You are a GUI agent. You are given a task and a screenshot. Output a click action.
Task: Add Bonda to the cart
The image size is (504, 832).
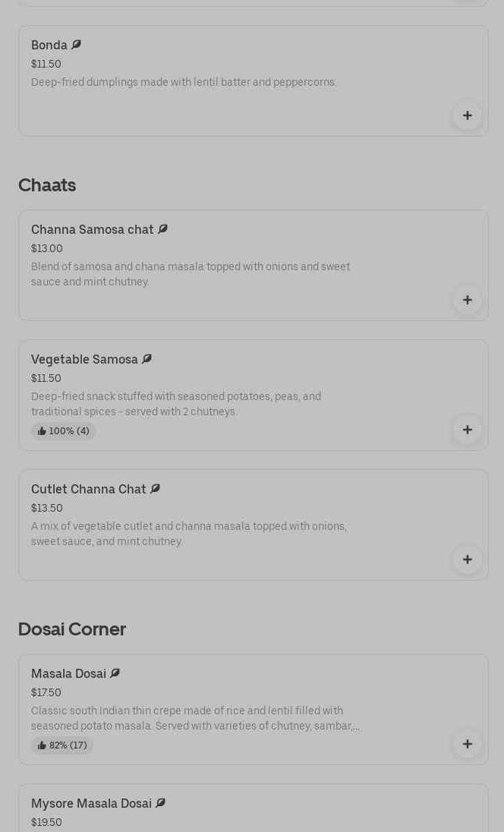(467, 115)
